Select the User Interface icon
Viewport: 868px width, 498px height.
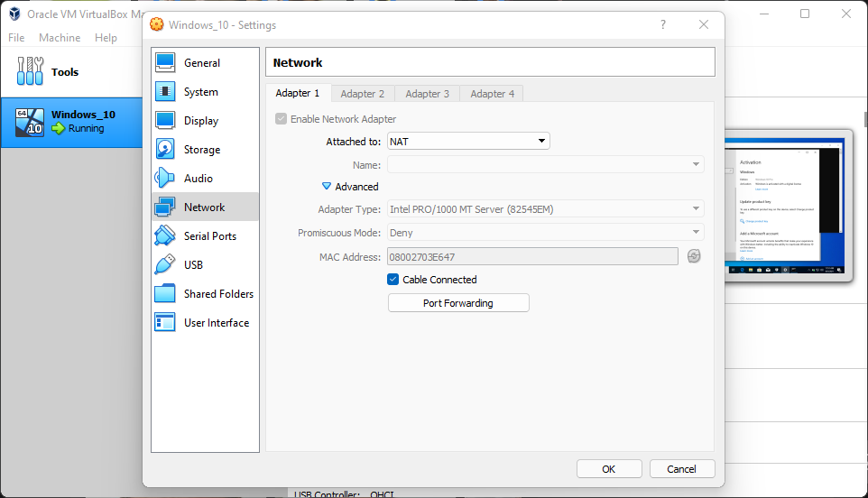tap(165, 322)
